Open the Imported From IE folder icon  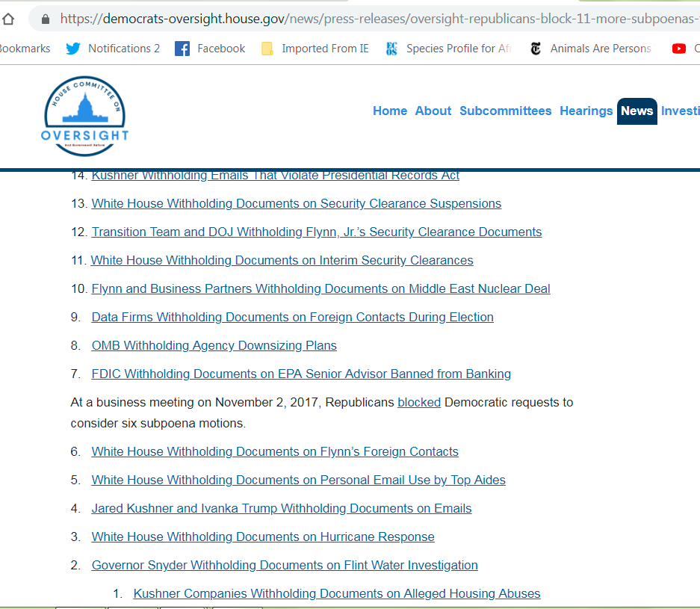click(x=267, y=49)
